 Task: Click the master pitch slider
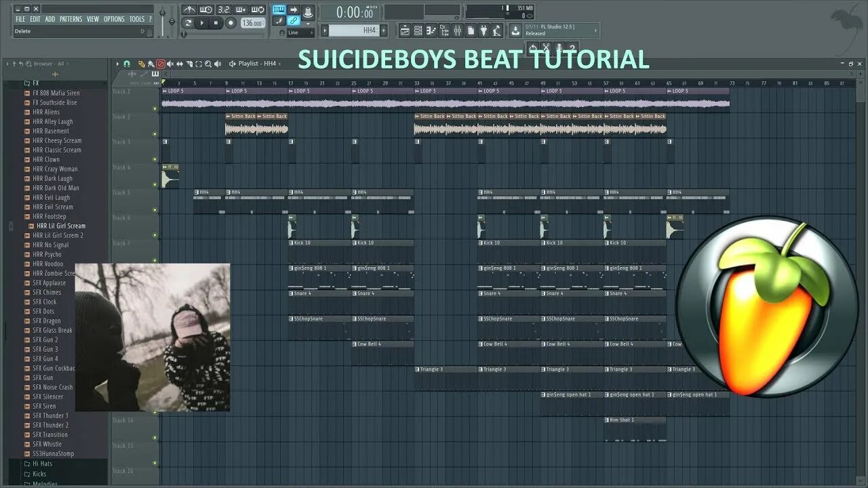pos(172,20)
